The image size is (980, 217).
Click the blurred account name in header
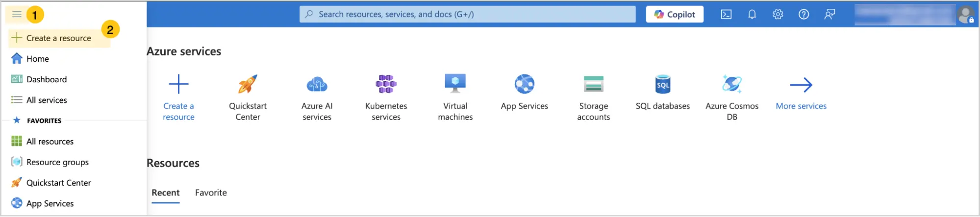coord(905,14)
